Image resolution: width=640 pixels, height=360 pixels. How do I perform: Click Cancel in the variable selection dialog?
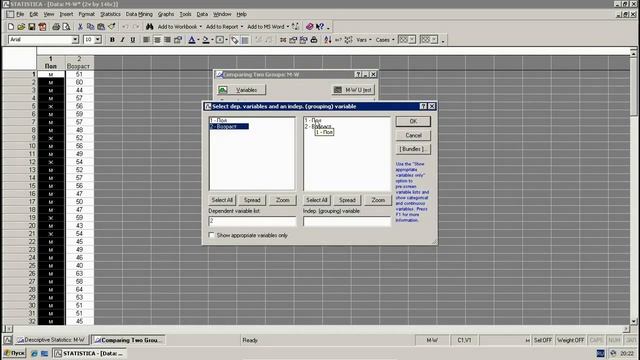[413, 135]
